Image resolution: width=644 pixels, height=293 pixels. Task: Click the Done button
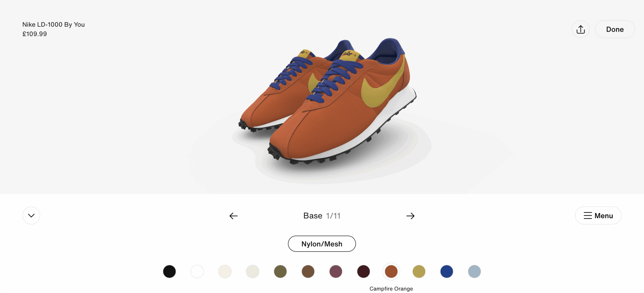pos(615,29)
